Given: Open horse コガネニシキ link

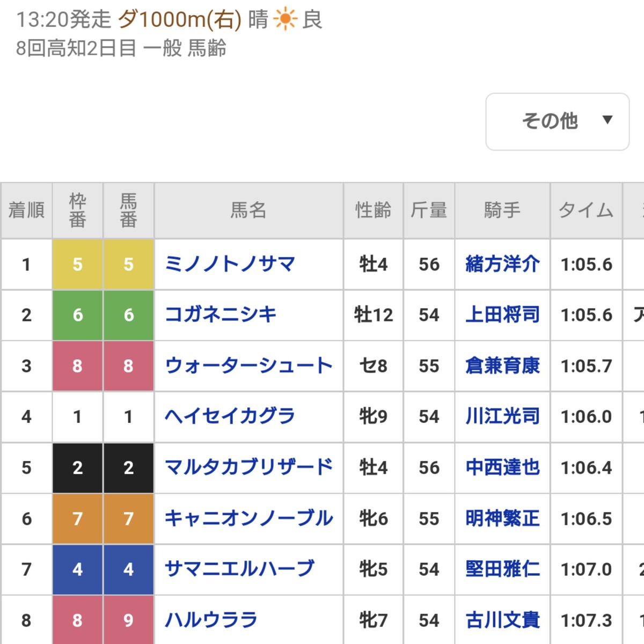Looking at the screenshot, I should tap(221, 314).
